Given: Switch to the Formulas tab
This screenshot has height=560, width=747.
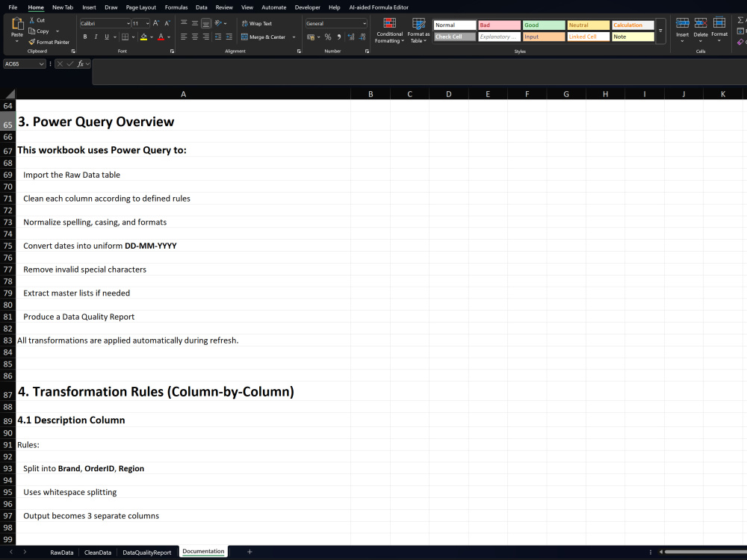Looking at the screenshot, I should pyautogui.click(x=176, y=7).
